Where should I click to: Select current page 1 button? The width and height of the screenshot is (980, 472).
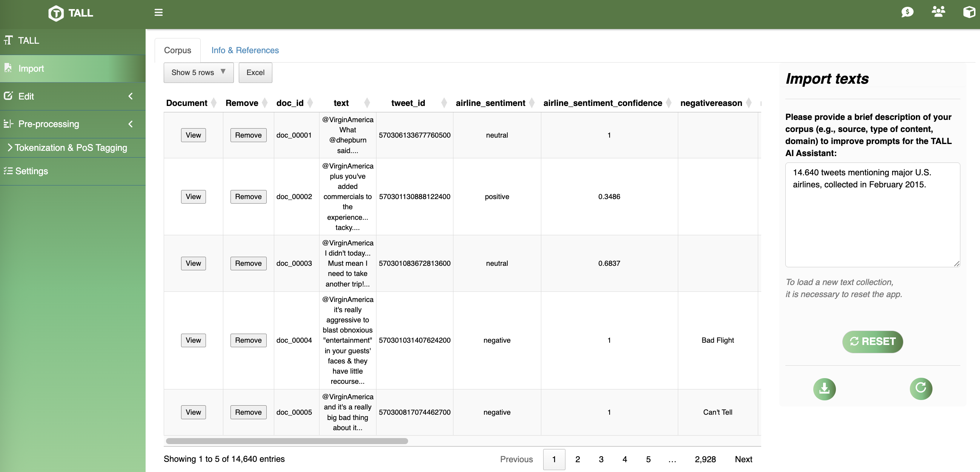[554, 459]
